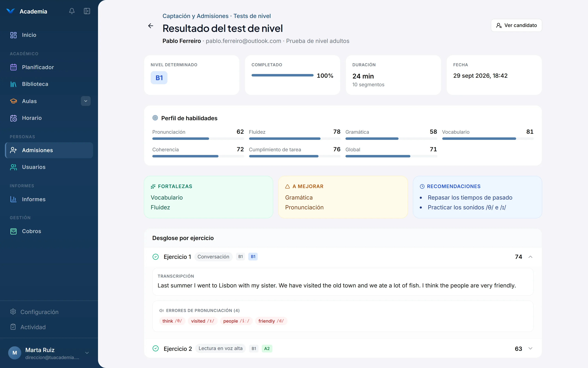This screenshot has height=368, width=588.
Task: Collapse the sidebar panel icon
Action: click(x=87, y=11)
